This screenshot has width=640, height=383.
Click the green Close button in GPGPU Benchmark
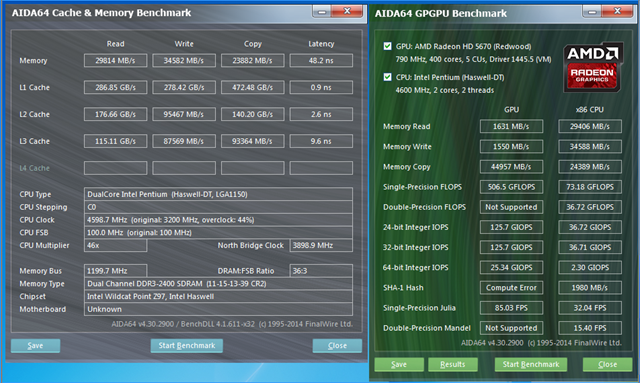[607, 364]
